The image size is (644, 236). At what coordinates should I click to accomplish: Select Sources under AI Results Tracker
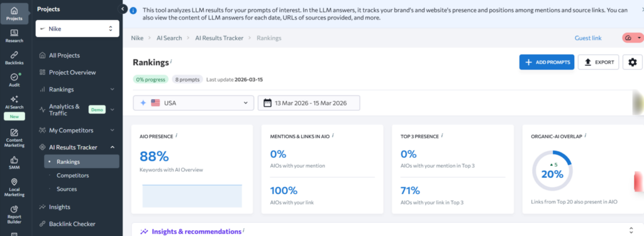coord(67,189)
